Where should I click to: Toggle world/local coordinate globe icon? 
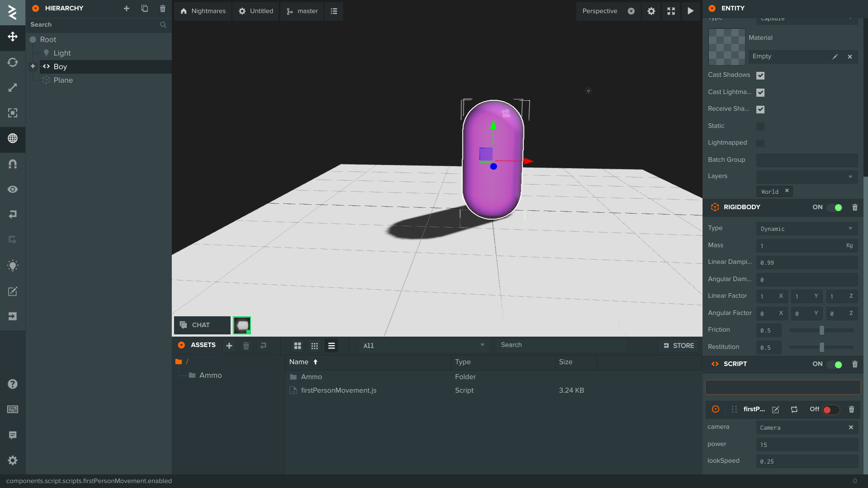click(x=13, y=138)
